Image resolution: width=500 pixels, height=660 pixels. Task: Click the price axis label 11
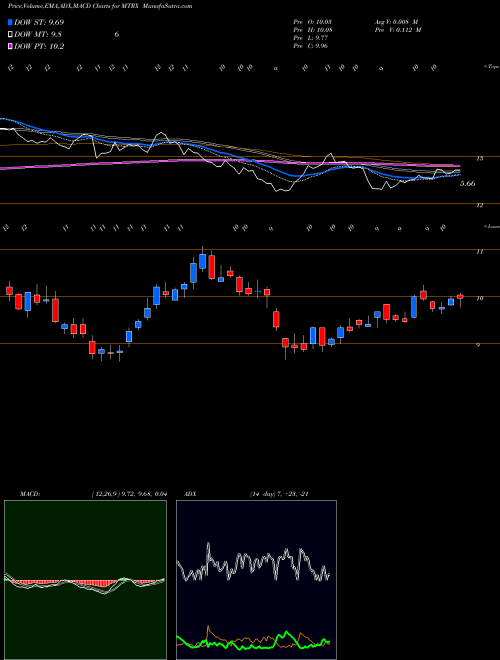pos(479,252)
